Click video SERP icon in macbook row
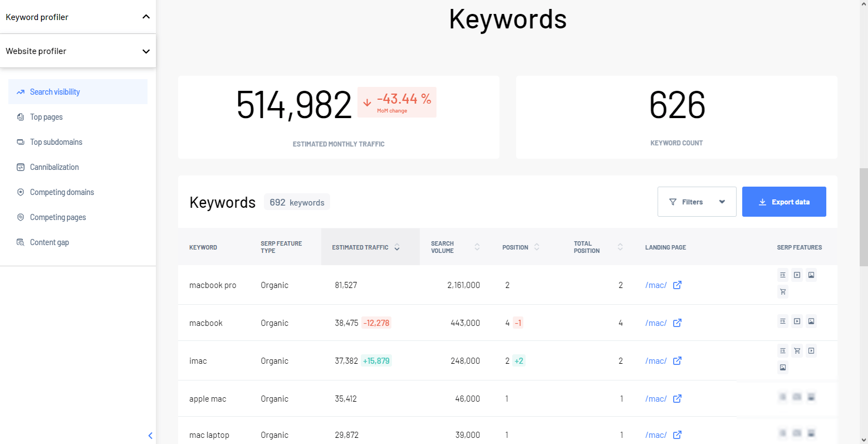 797,321
